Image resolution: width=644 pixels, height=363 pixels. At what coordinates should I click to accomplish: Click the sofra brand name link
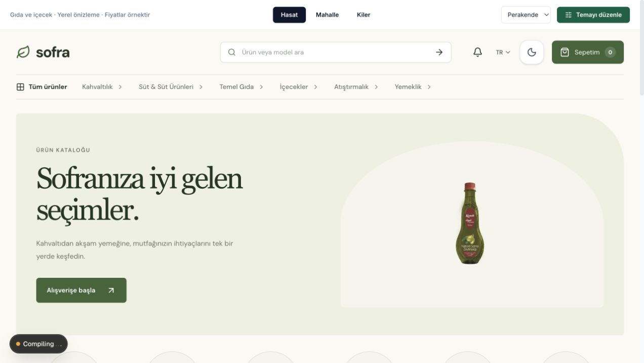(53, 52)
